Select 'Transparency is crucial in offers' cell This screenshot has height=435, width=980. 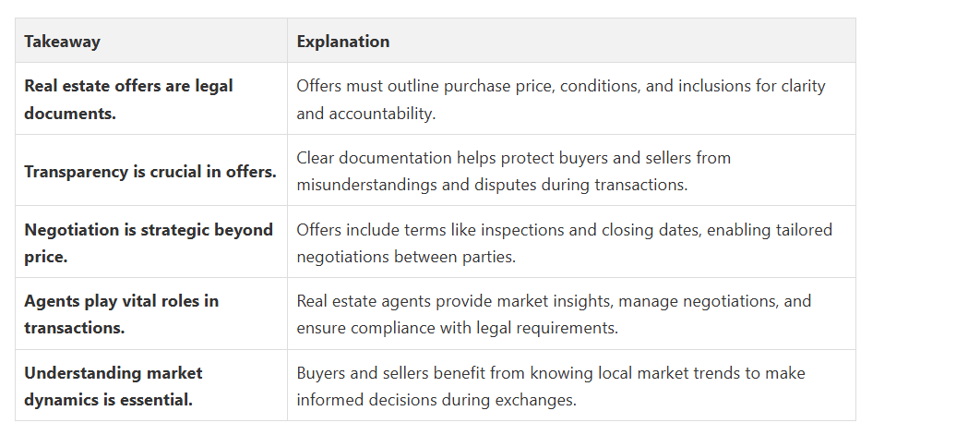151,170
